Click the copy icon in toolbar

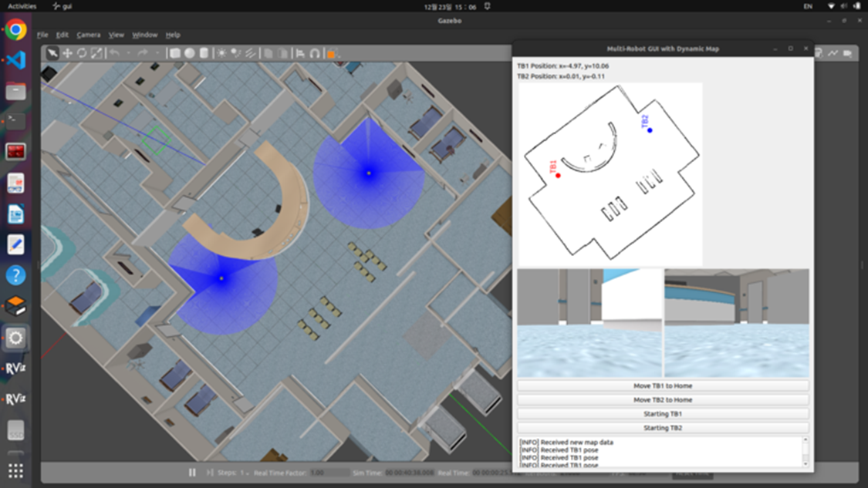269,54
